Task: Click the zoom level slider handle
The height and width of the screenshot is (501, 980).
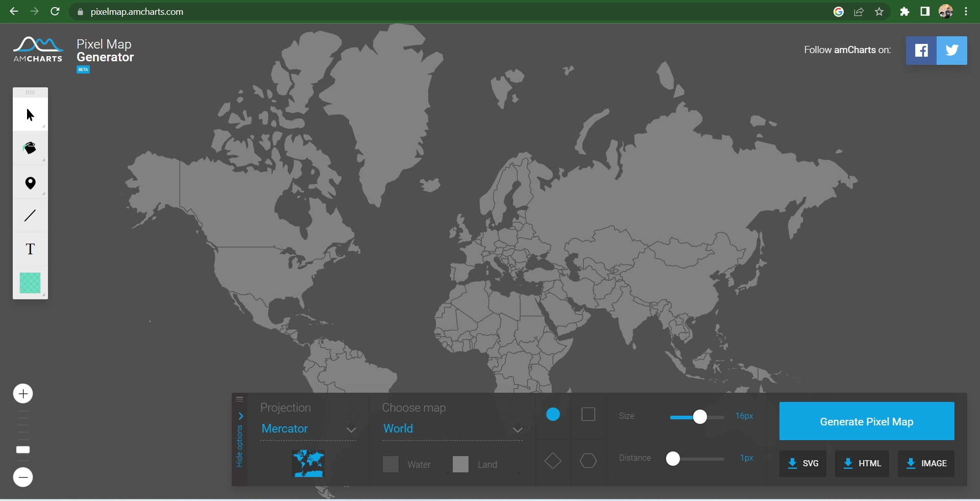Action: click(23, 449)
